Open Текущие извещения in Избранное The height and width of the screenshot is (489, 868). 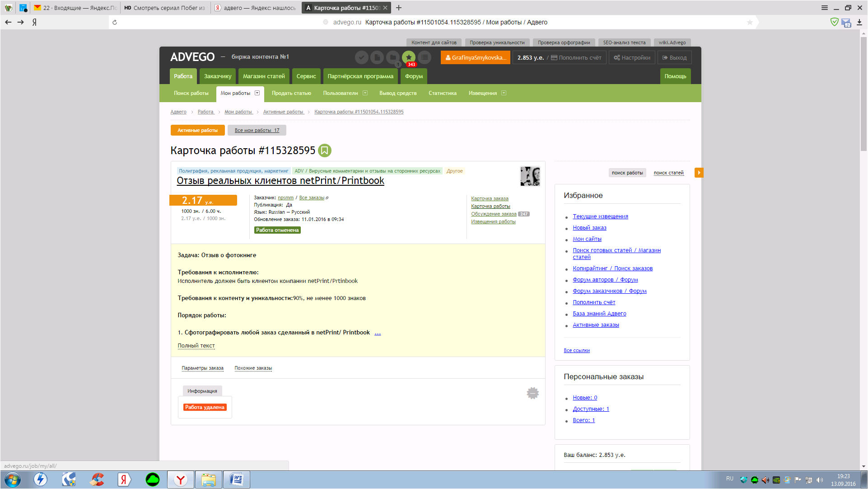(x=600, y=216)
